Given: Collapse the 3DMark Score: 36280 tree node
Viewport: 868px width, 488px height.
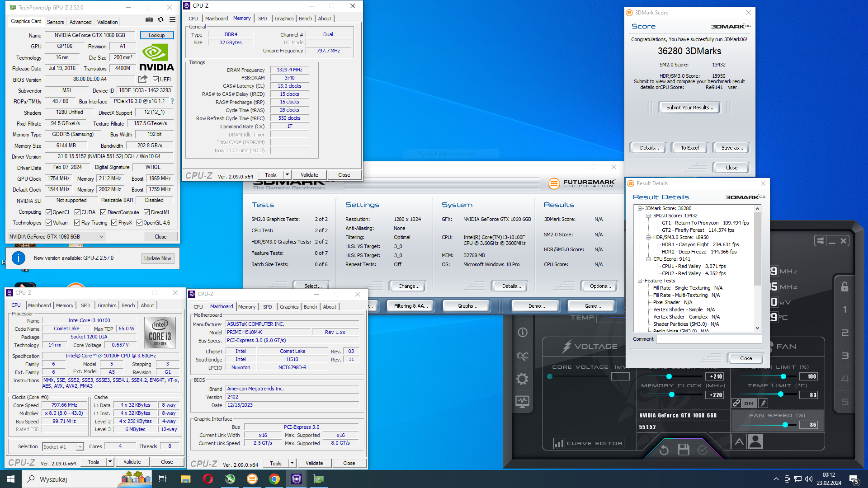Looking at the screenshot, I should [x=640, y=208].
